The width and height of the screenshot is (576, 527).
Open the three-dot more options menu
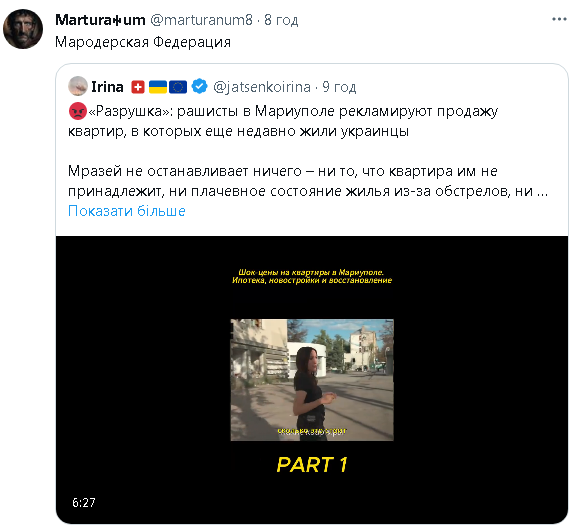pyautogui.click(x=559, y=19)
